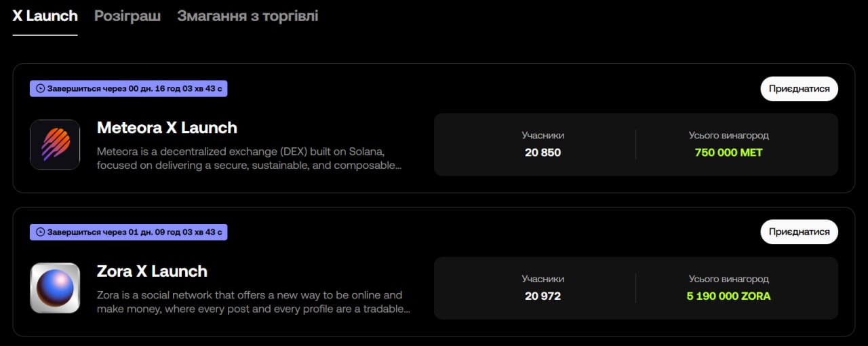Viewport: 868px width, 346px height.
Task: Open the Zora sphere logo icon
Action: click(55, 288)
